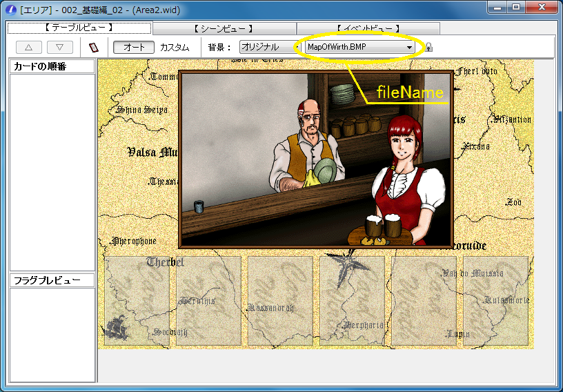Click the card slot over Therbel label

[137, 301]
